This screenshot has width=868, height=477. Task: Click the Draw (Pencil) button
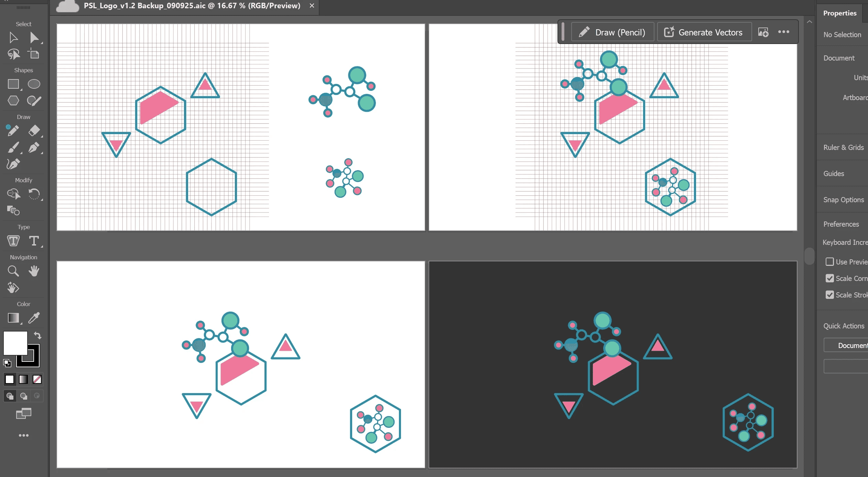pos(612,32)
